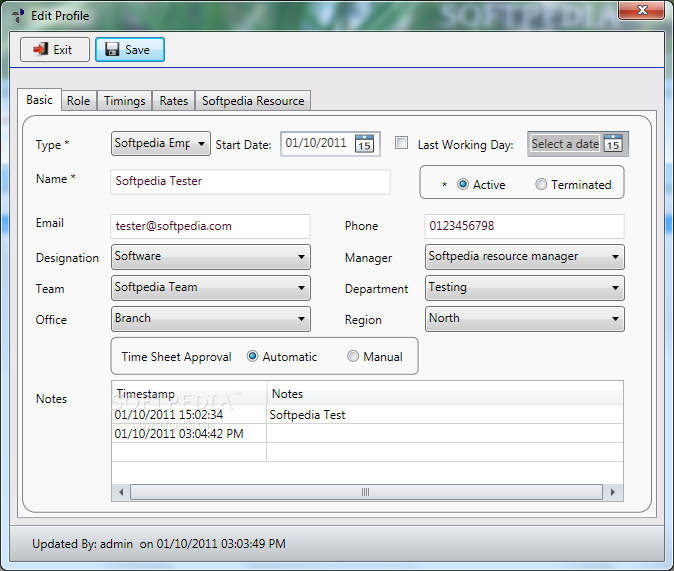The image size is (674, 571).
Task: Switch to the Role tab
Action: tap(79, 101)
